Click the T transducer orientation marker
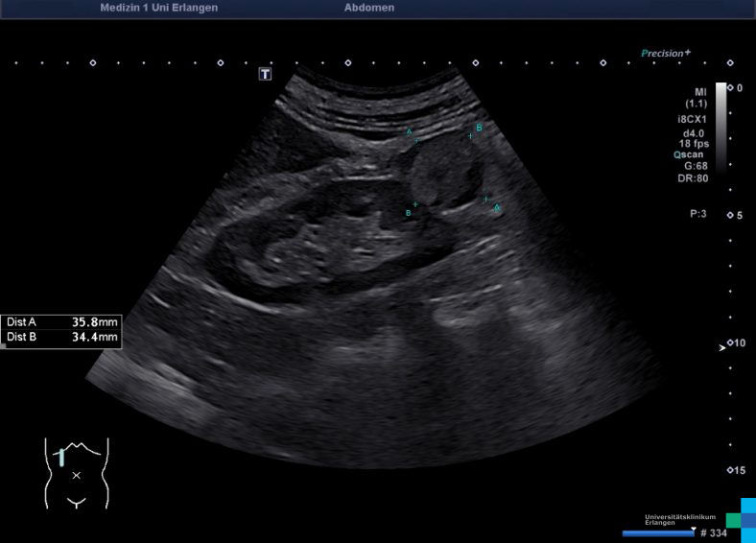The height and width of the screenshot is (543, 756). tap(266, 74)
